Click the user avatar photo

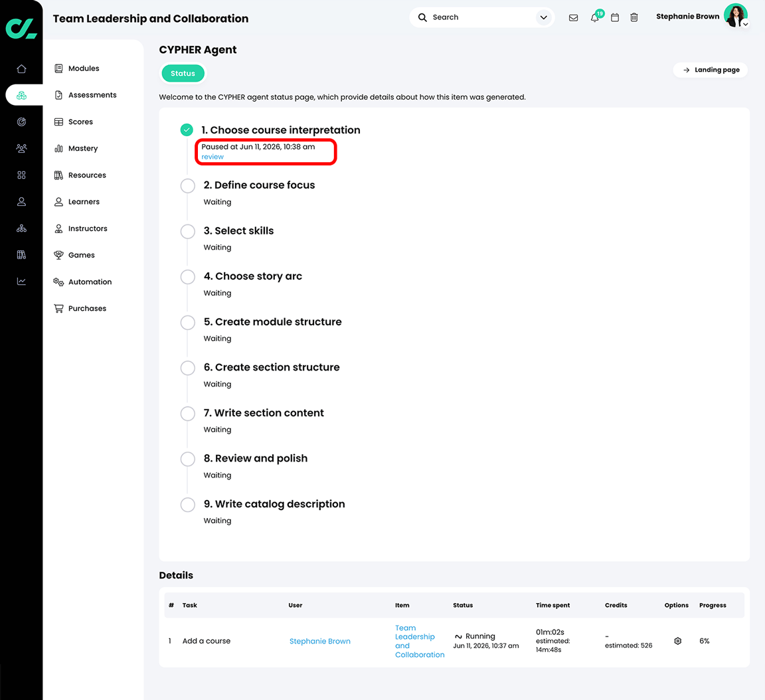click(735, 15)
